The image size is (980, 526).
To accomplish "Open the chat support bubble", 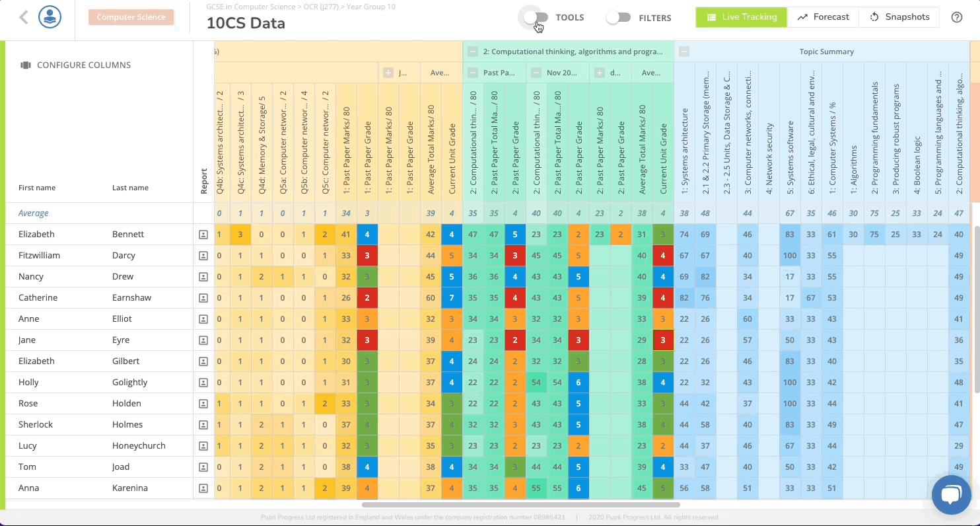I will [950, 494].
